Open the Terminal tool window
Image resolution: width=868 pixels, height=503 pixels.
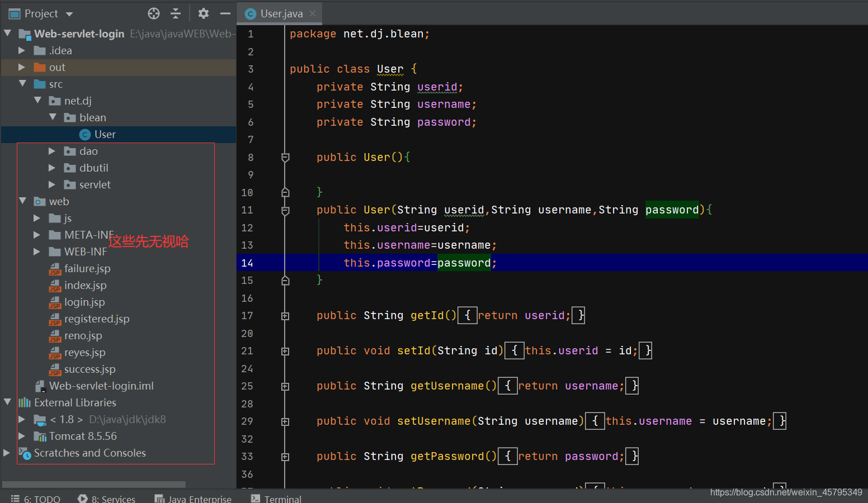coord(276,499)
